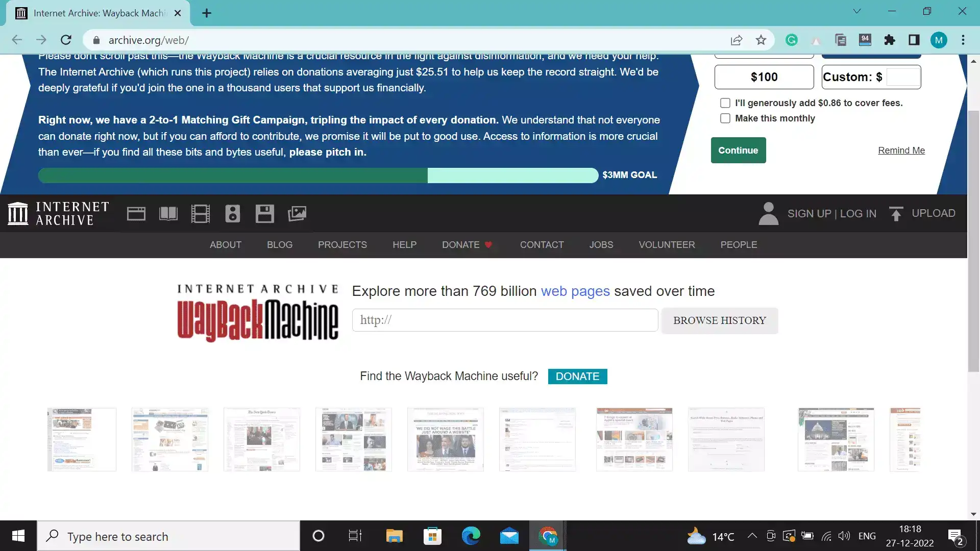Go forward with the browser forward arrow
Screen dimensions: 980x551
click(x=41, y=40)
